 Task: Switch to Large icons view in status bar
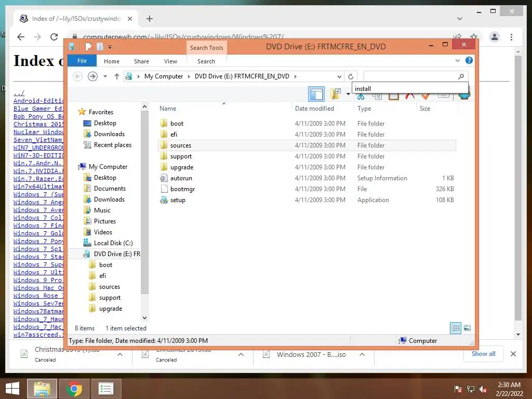(467, 328)
